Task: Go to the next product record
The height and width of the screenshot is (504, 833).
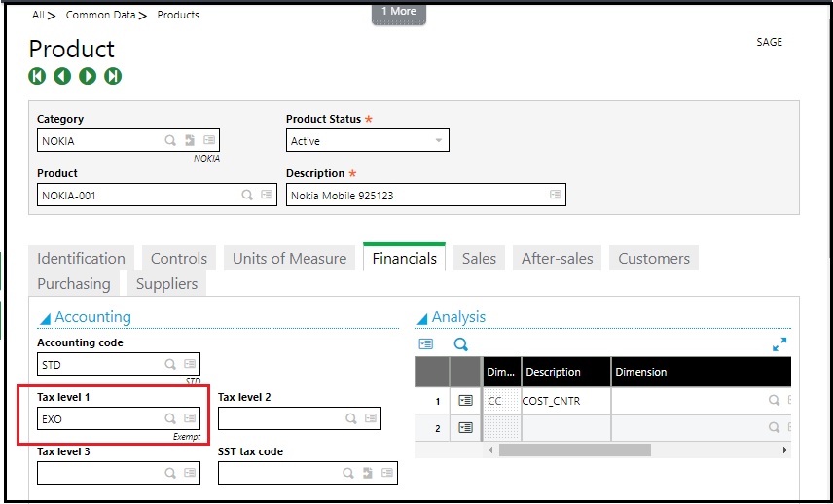Action: click(88, 76)
